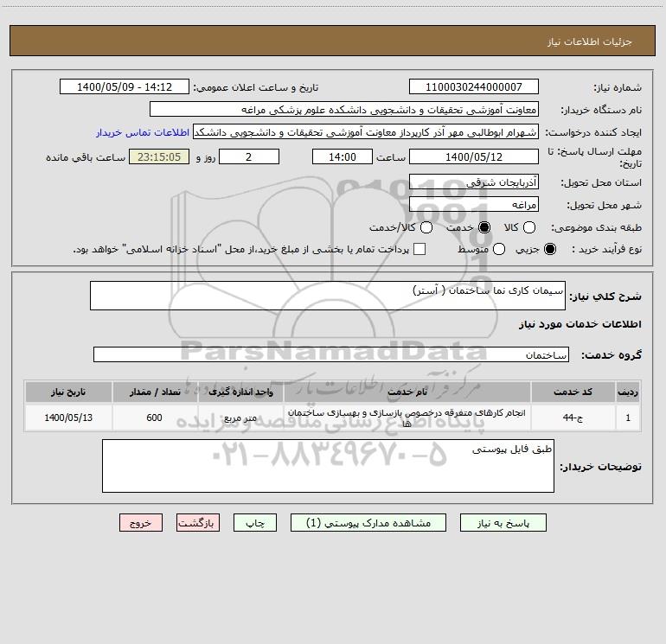Click the شماره نیاز field 1100030244000007

click(474, 86)
